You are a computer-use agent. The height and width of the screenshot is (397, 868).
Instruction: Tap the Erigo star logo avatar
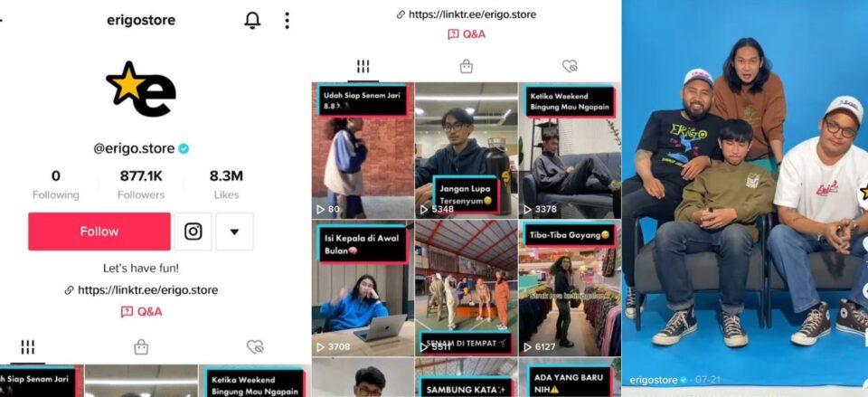click(141, 89)
